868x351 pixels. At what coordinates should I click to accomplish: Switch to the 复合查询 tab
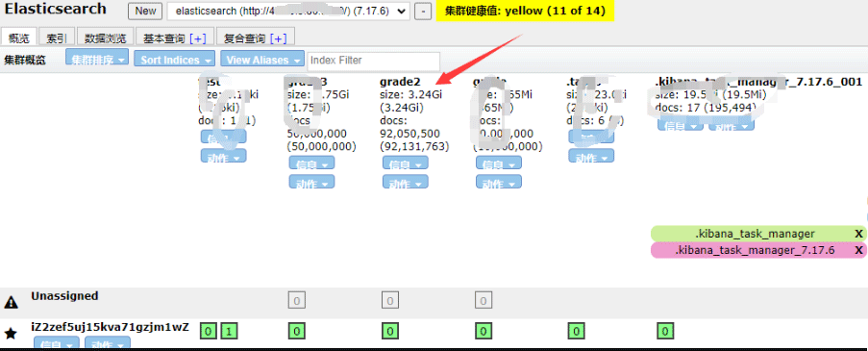(255, 38)
